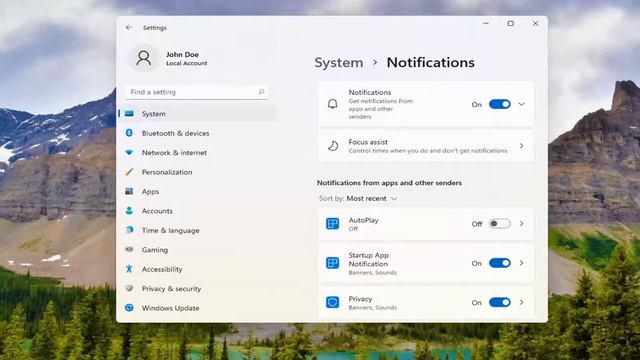The image size is (640, 360).
Task: Click the System breadcrumb link
Action: point(338,63)
